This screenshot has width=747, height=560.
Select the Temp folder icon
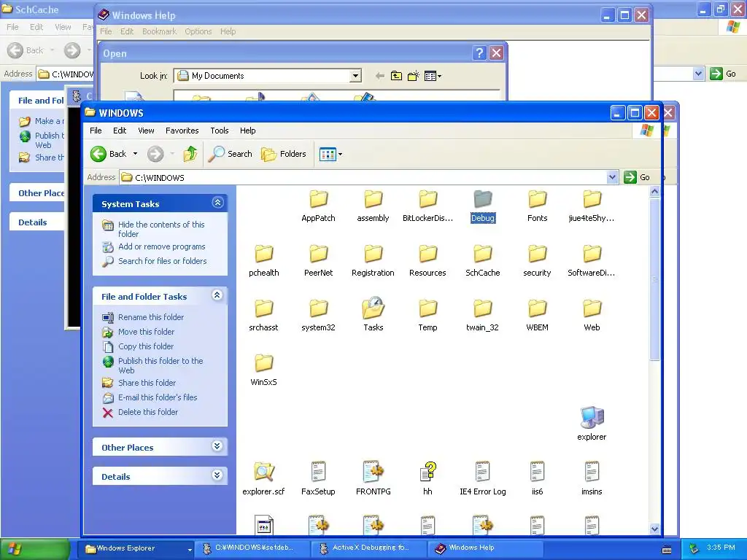(x=427, y=308)
